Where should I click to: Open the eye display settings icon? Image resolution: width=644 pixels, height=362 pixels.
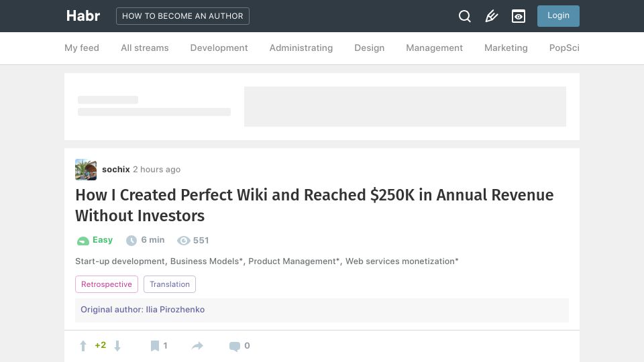click(519, 16)
